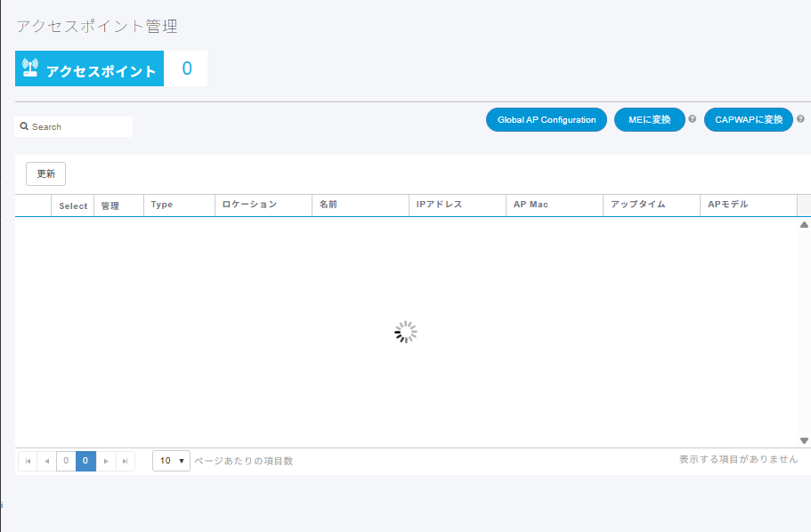Focus the Search input field
Viewport: 811px width, 532px height.
80,127
